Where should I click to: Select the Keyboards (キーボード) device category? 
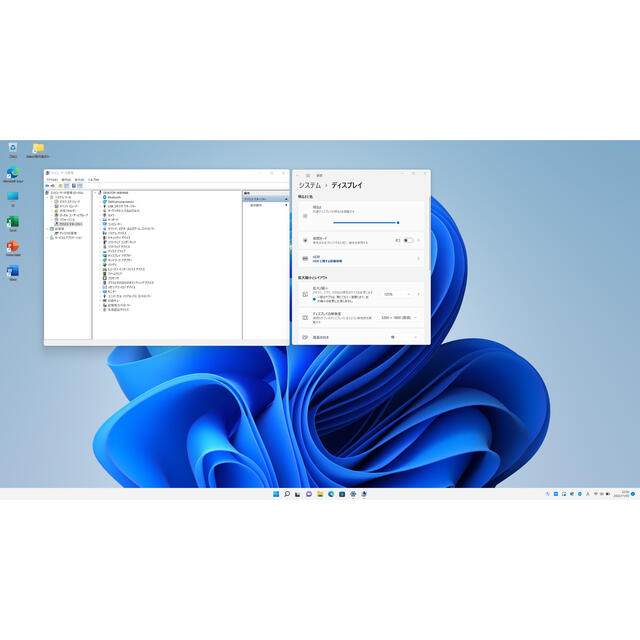coord(110,220)
